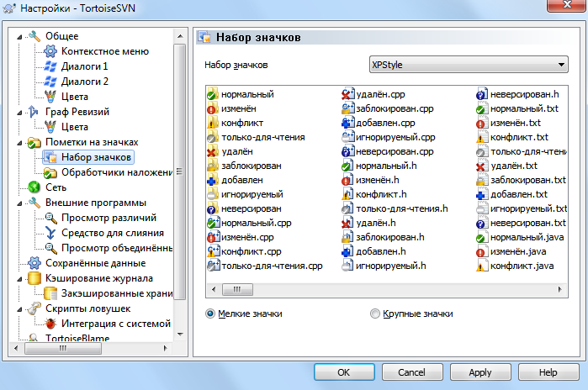Collapse the Общее tree node

[x=19, y=37]
